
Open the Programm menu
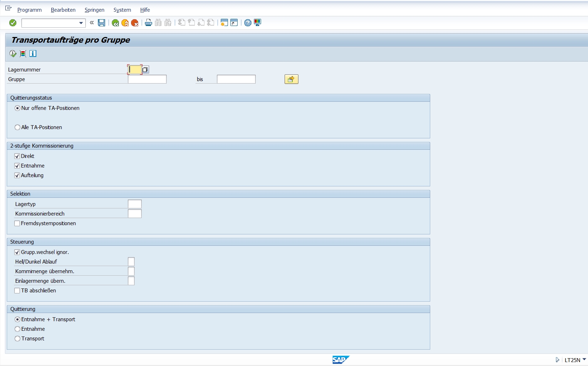(x=30, y=10)
